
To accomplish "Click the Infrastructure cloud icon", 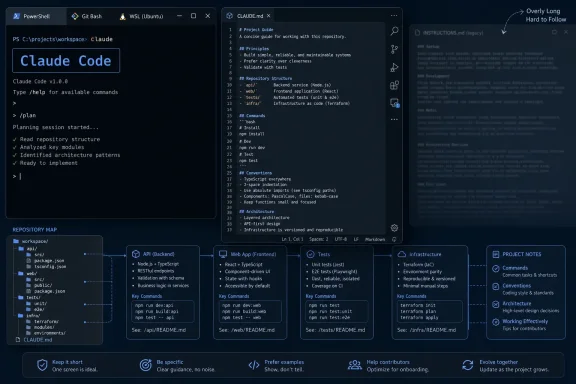I will pos(402,254).
